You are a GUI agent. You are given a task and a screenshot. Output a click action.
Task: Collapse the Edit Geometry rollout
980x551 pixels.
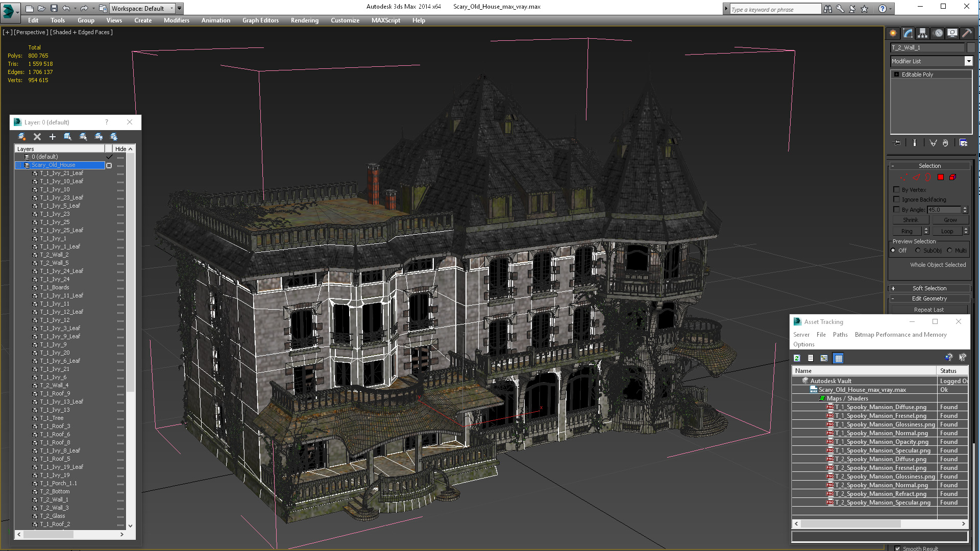[893, 298]
